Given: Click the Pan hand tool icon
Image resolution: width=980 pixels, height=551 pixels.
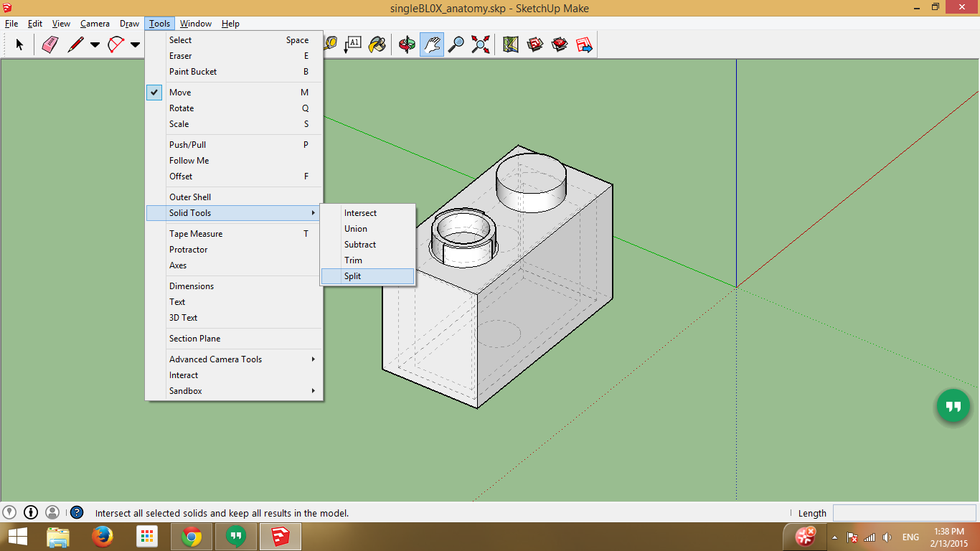Looking at the screenshot, I should pyautogui.click(x=431, y=44).
